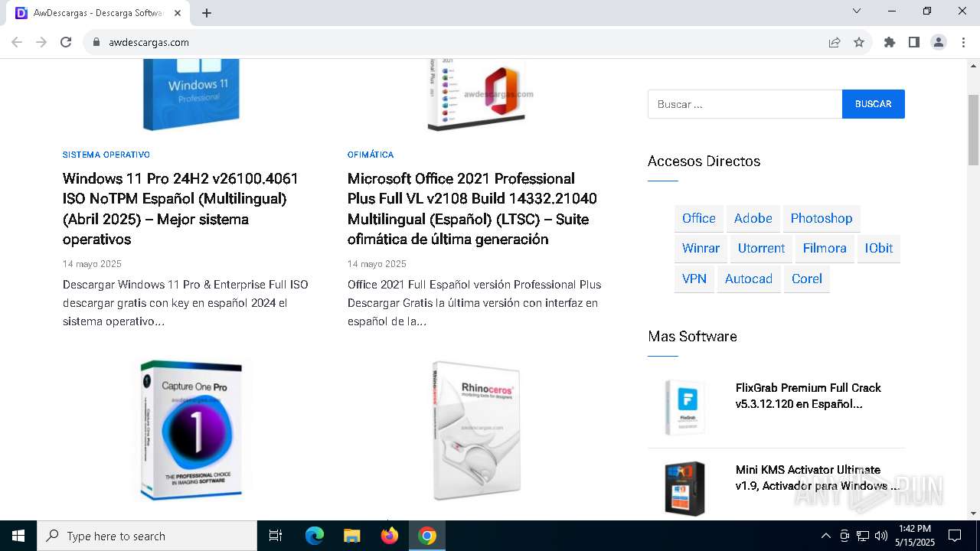980x551 pixels.
Task: Open the Utorrent shortcut tag
Action: 761,248
